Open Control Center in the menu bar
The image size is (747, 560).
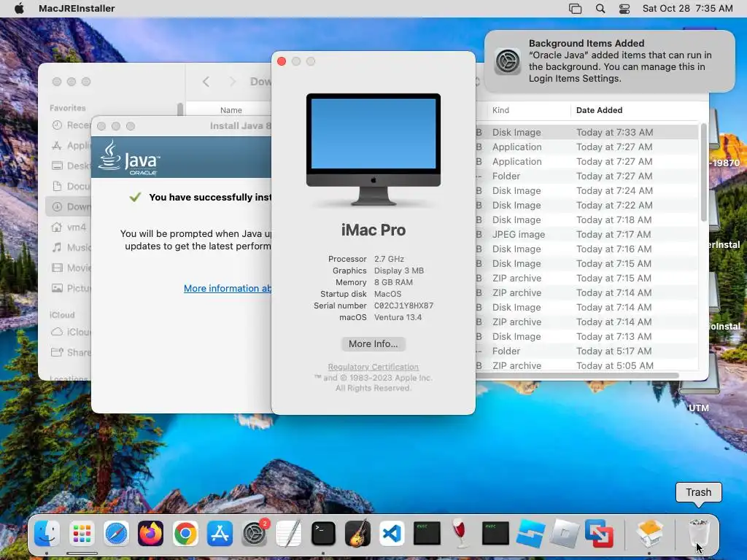[x=624, y=9]
